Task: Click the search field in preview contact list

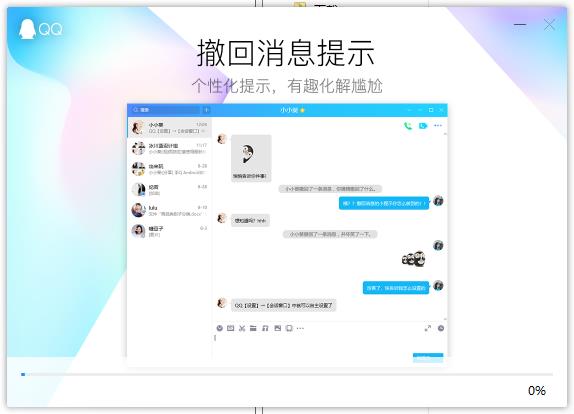Action: point(165,110)
